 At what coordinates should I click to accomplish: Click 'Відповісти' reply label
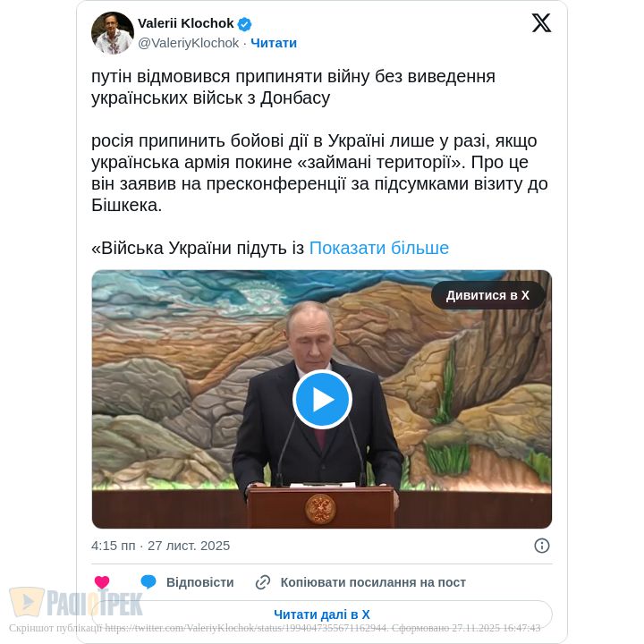pos(200,582)
